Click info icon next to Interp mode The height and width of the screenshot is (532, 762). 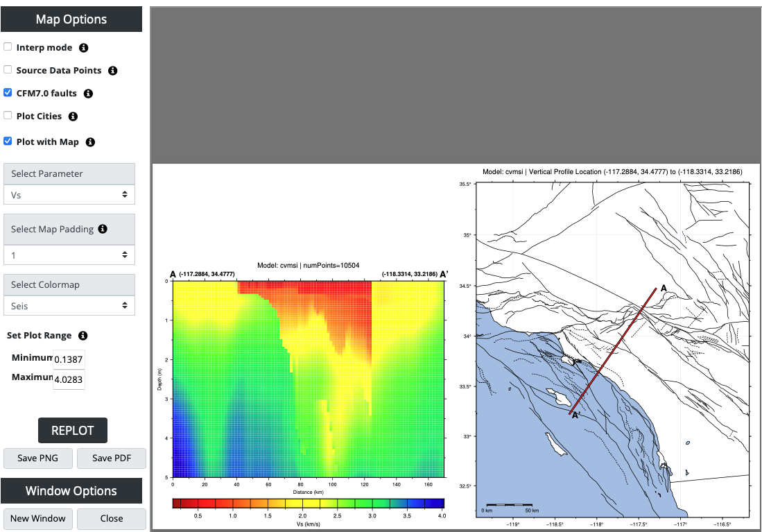84,48
